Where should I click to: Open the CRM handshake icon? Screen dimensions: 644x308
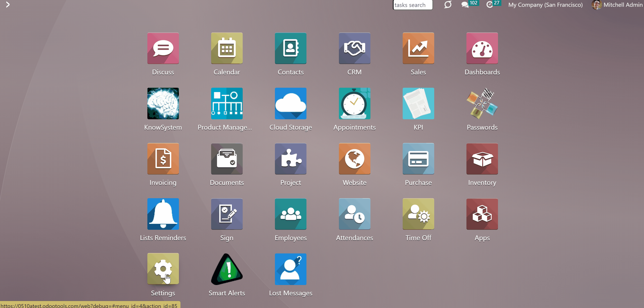point(354,48)
